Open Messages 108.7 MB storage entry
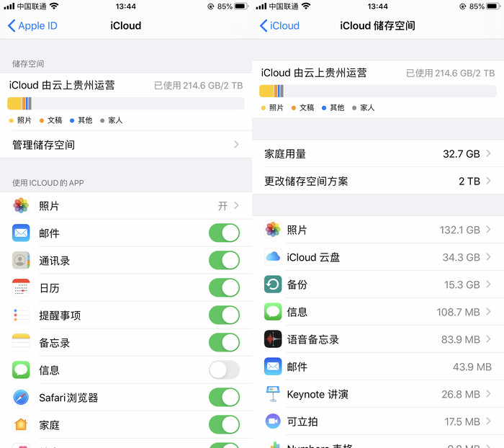 click(378, 312)
